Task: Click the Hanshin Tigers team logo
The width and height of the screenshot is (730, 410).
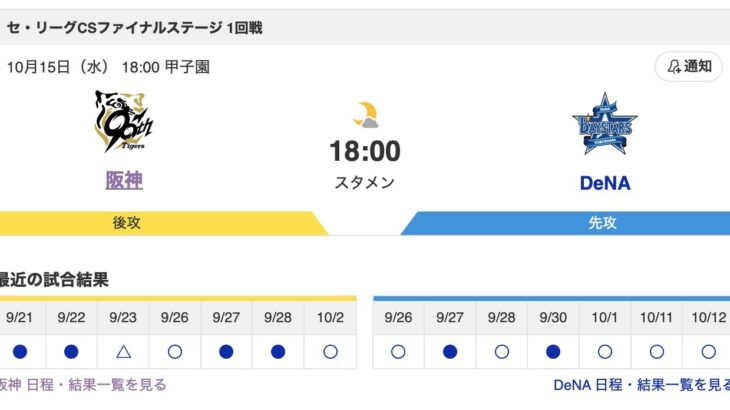Action: pos(125,121)
